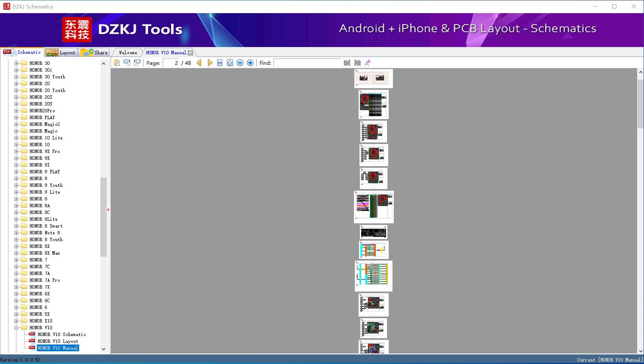Open the dark PCB strip page thumbnail

click(x=374, y=232)
